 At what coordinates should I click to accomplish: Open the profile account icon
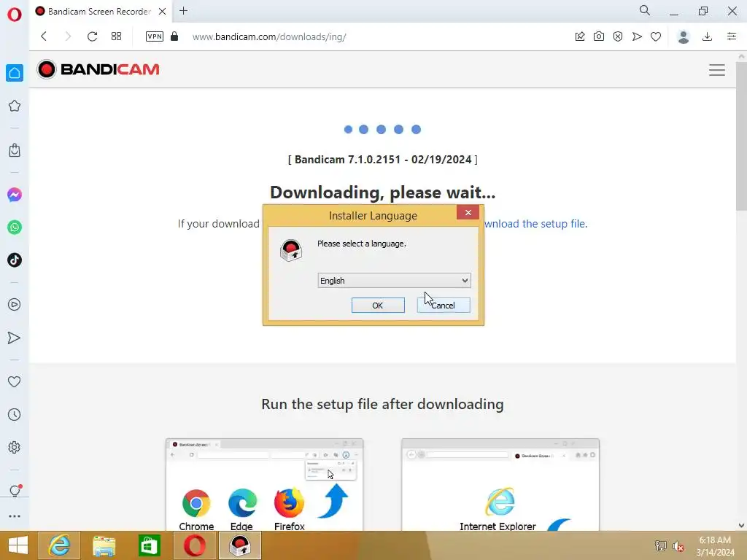click(684, 36)
